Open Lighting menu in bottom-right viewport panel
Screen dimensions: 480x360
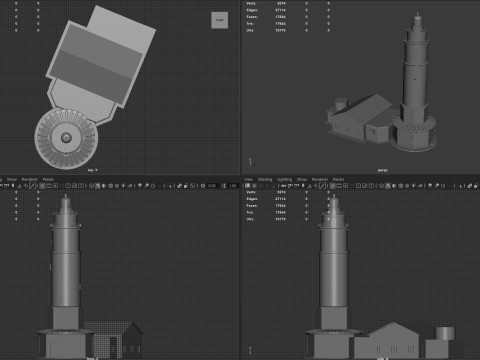[284, 179]
